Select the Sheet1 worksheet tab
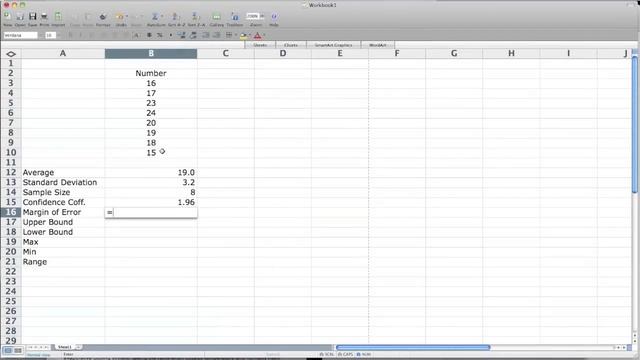Image resolution: width=640 pixels, height=360 pixels. point(64,347)
